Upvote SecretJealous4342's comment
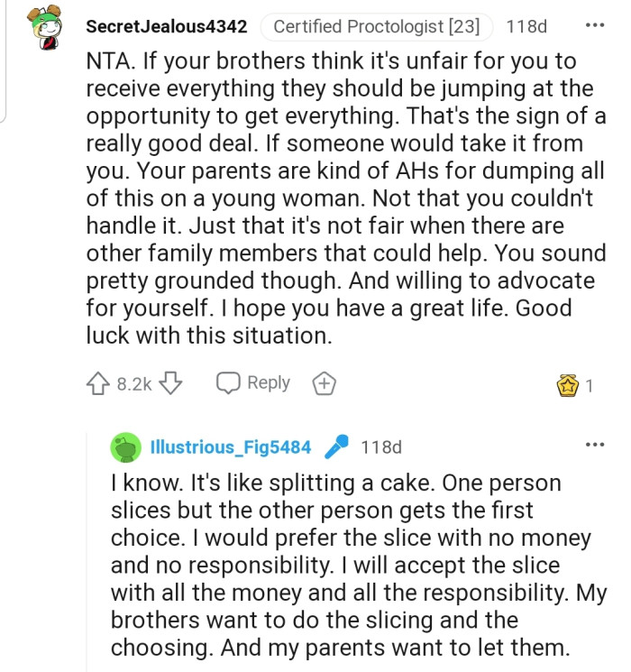The image size is (631, 672). point(99,383)
